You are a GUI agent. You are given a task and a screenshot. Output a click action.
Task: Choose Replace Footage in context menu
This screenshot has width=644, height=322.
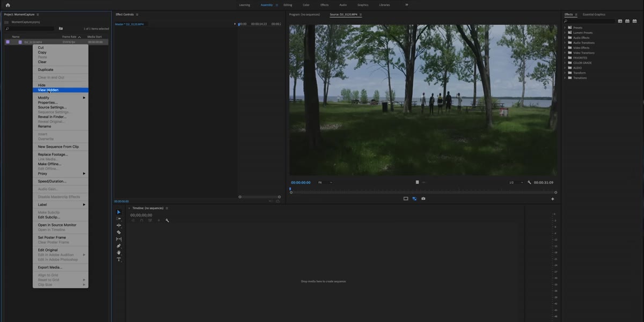click(x=61, y=155)
